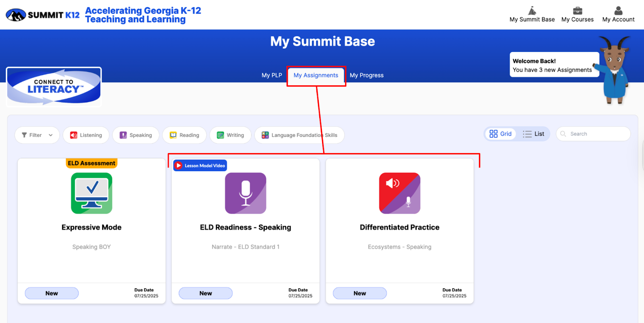The height and width of the screenshot is (323, 644).
Task: Open the Expressive Mode green monitor icon
Action: click(x=92, y=193)
